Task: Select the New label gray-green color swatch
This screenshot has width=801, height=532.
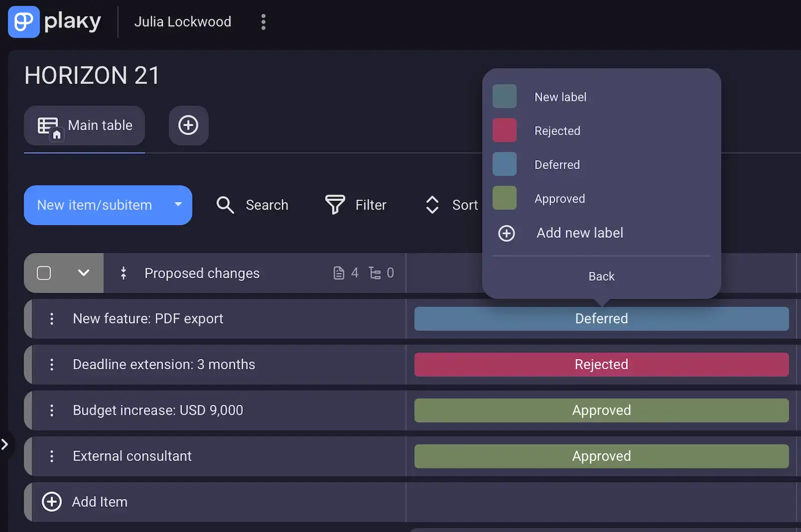Action: pos(505,97)
